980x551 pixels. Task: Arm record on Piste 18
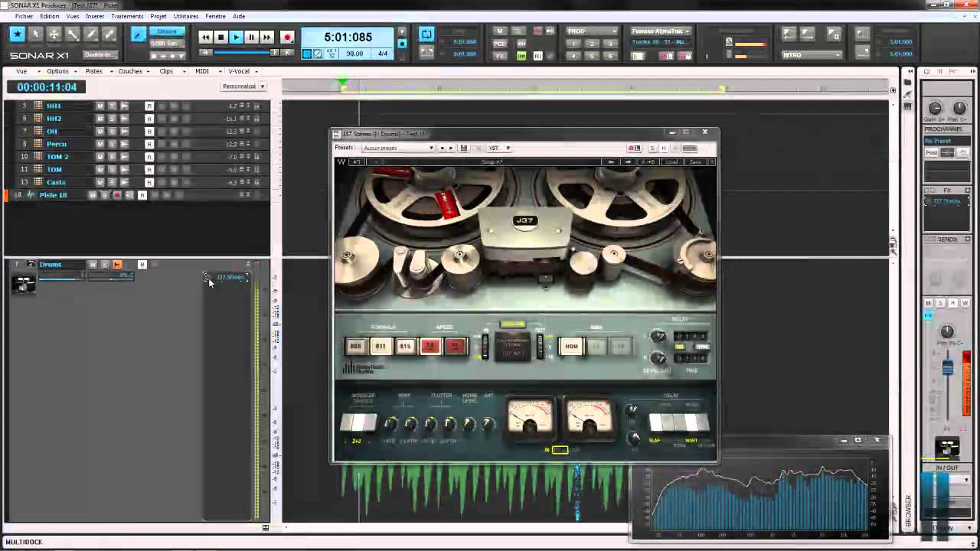point(117,195)
